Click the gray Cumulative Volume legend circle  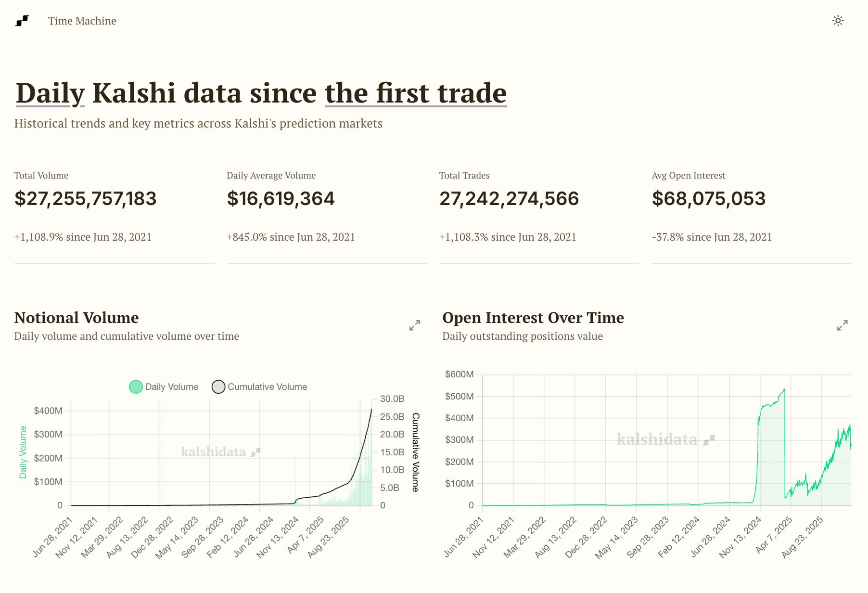tap(218, 387)
